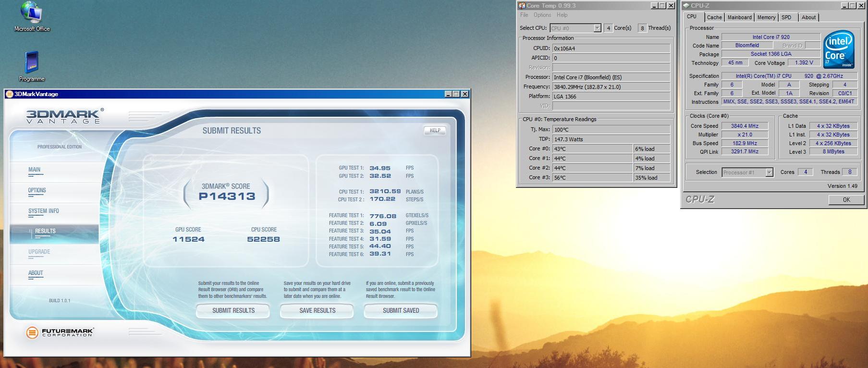The image size is (868, 368).
Task: Open ABOUT in the 3DMark sidebar
Action: pos(36,273)
